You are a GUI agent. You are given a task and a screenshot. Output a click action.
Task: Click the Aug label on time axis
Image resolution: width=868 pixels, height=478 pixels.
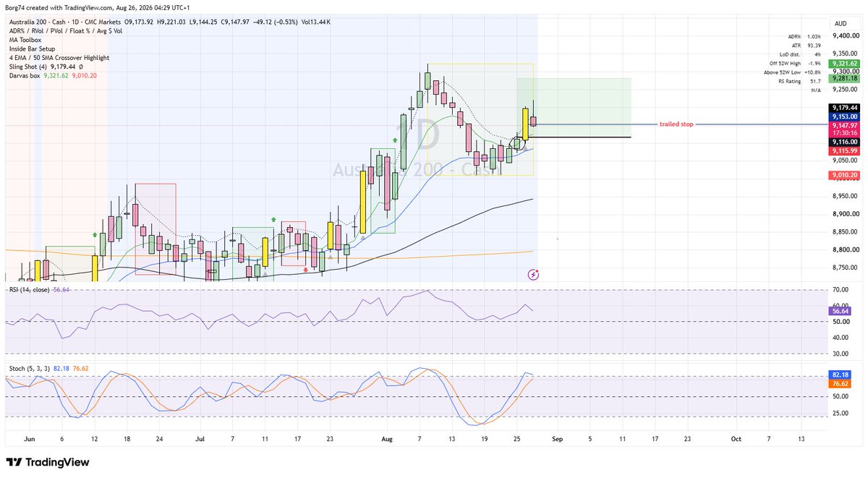tap(386, 439)
